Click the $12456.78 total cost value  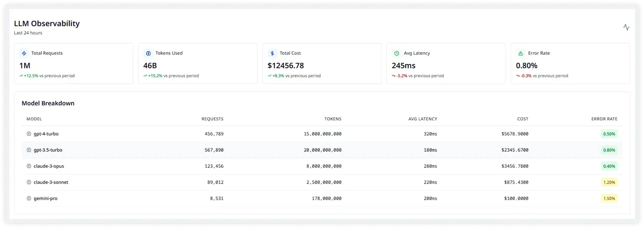(x=286, y=66)
